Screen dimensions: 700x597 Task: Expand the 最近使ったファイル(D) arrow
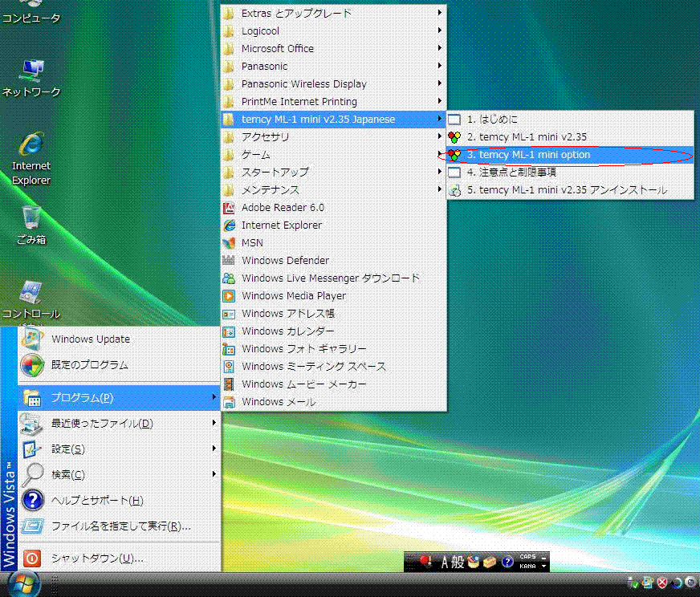pos(214,423)
